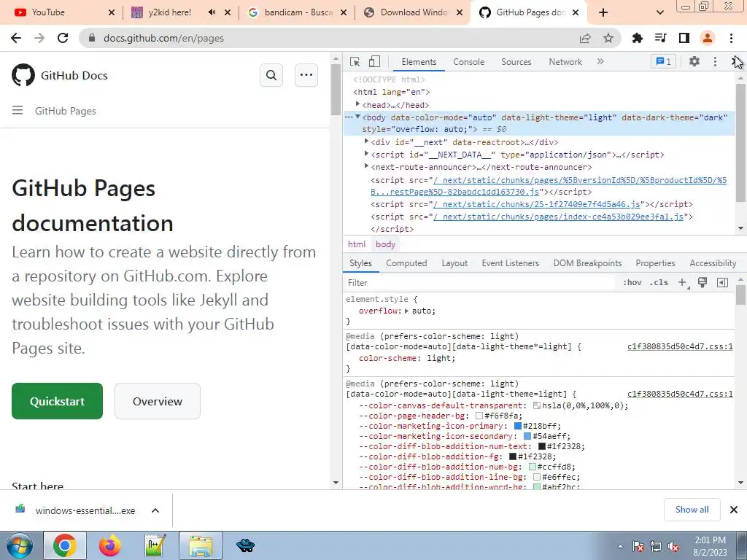Mute the y2kid tab audio icon
This screenshot has width=747, height=560.
pos(212,12)
